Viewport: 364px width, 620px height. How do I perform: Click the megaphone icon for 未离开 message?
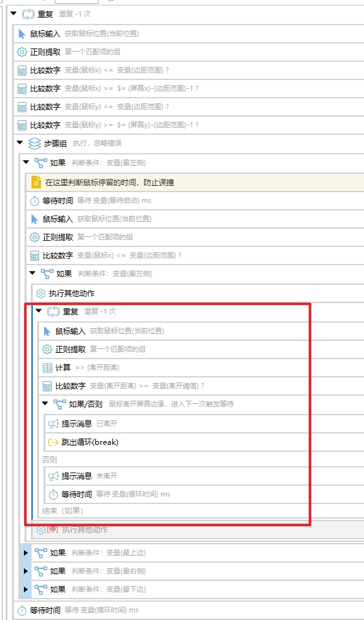coord(54,476)
